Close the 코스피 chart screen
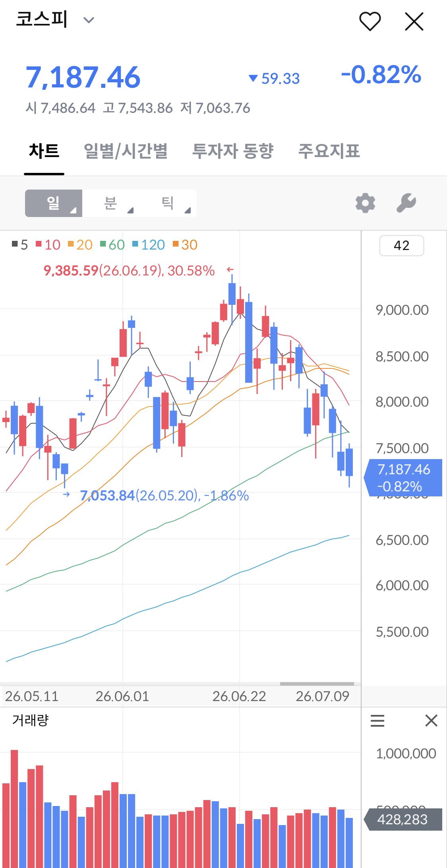This screenshot has width=447, height=868. coord(414,21)
